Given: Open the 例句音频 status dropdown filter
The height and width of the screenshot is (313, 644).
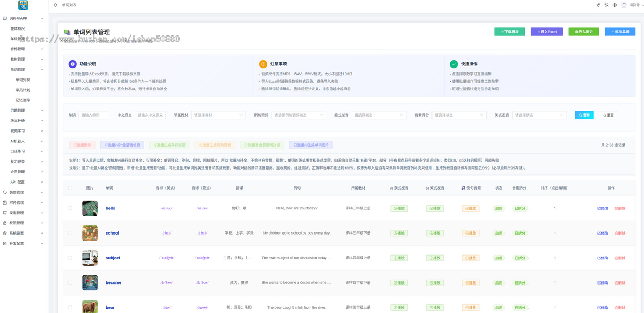Looking at the screenshot, I should tap(298, 115).
